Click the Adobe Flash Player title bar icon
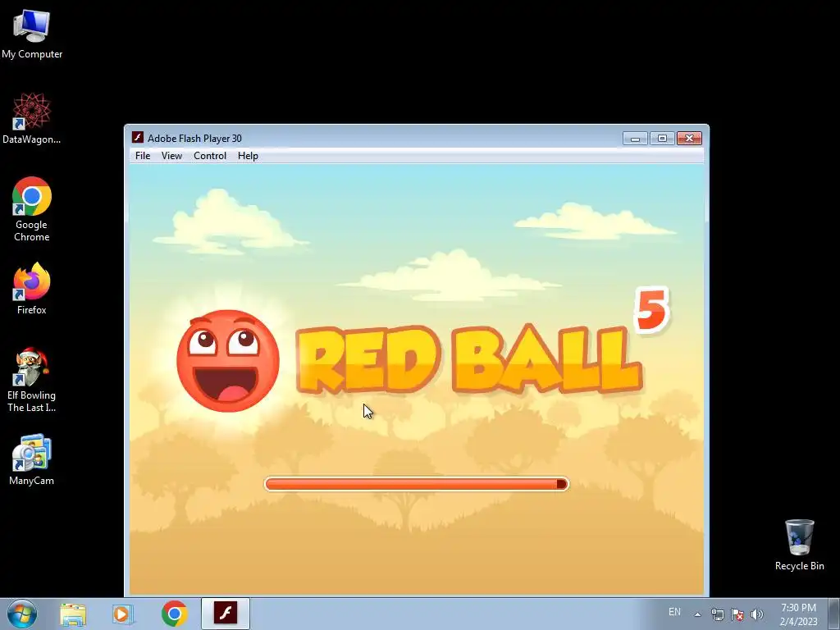 click(138, 138)
